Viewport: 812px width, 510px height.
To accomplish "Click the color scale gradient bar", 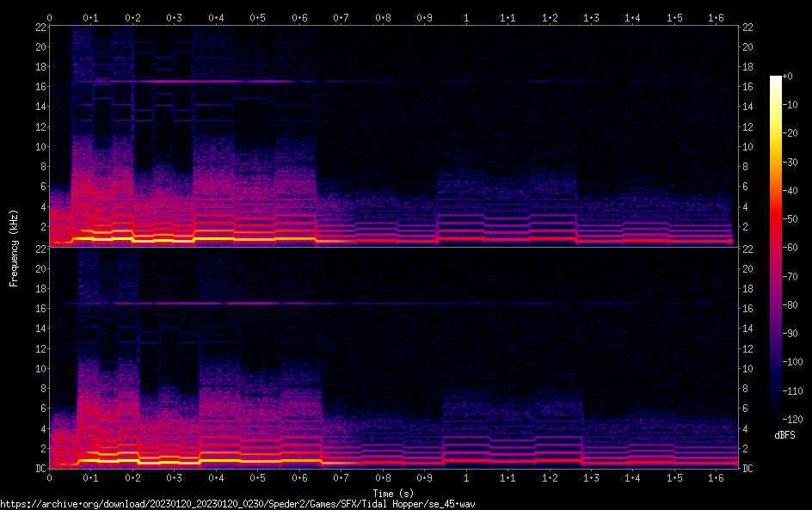I will [776, 249].
